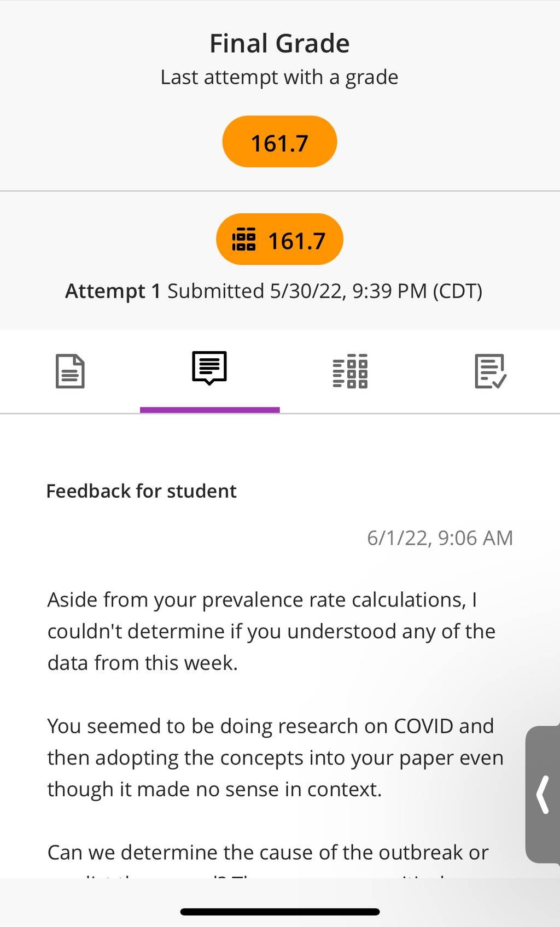Select the Attempt 1 submission date line
560x927 pixels.
pos(274,291)
